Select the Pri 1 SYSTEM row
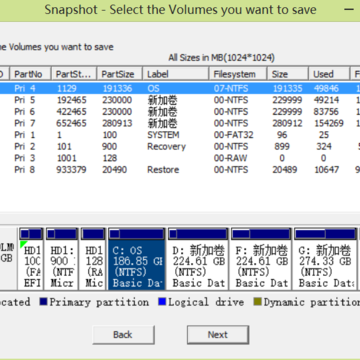 pyautogui.click(x=180, y=135)
